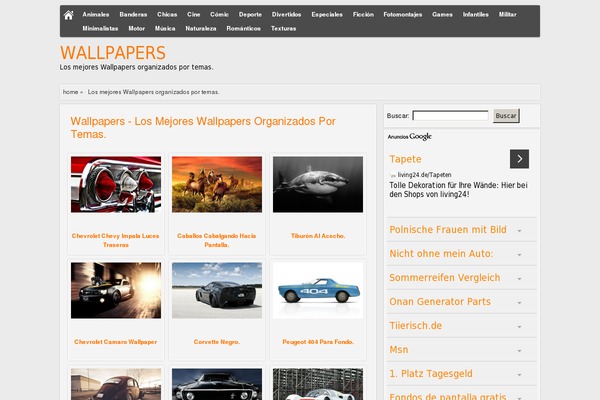Open the Banderas category

(133, 15)
